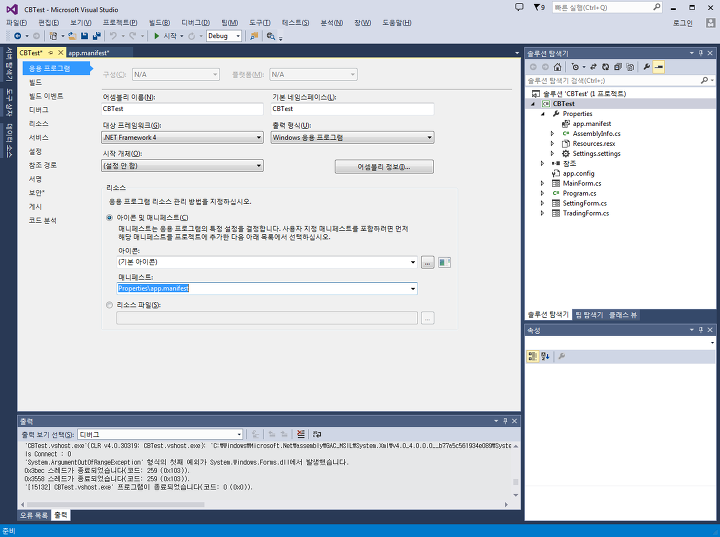Click the alphabetical sort icon in properties panel
Image resolution: width=720 pixels, height=537 pixels.
click(x=546, y=356)
